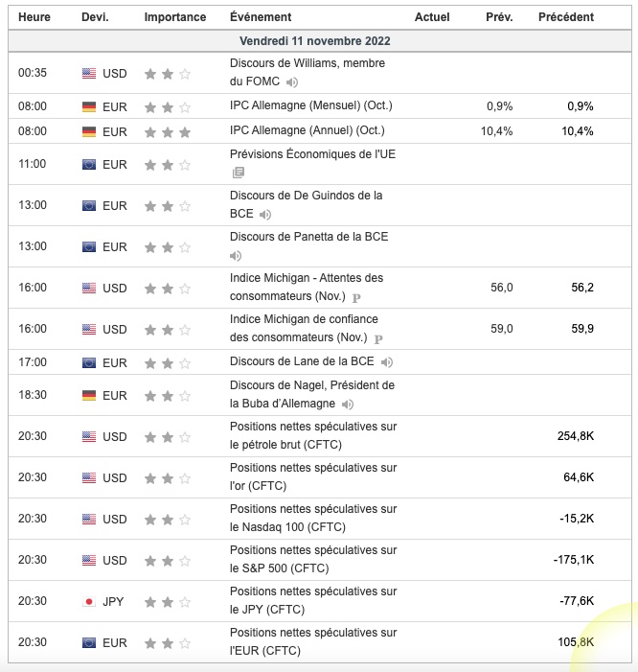Viewport: 638px width, 672px height.
Task: Sort by the Heure column header
Action: point(34,17)
